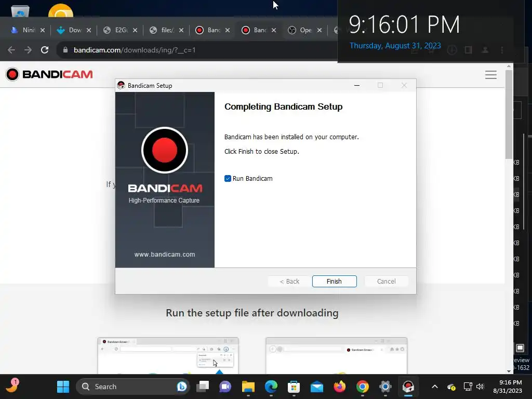Switch to the Ope browser tab

(x=304, y=30)
